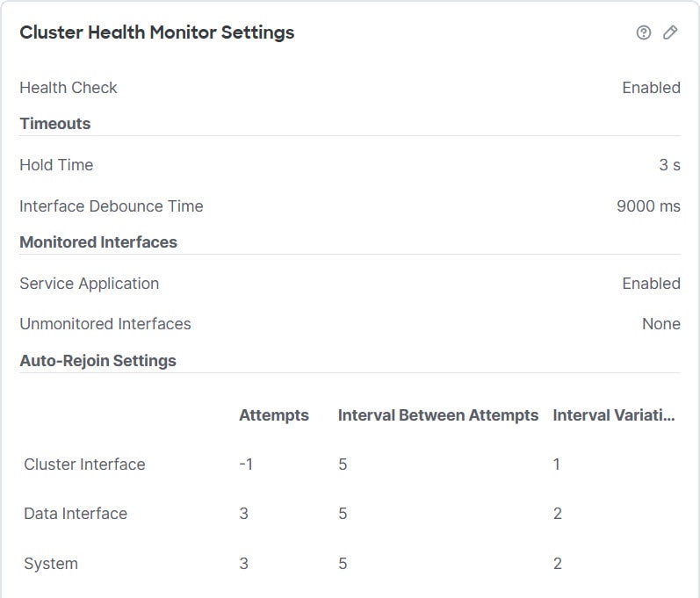700x598 pixels.
Task: Click the Unmonitored Interfaces None value
Action: [x=660, y=324]
